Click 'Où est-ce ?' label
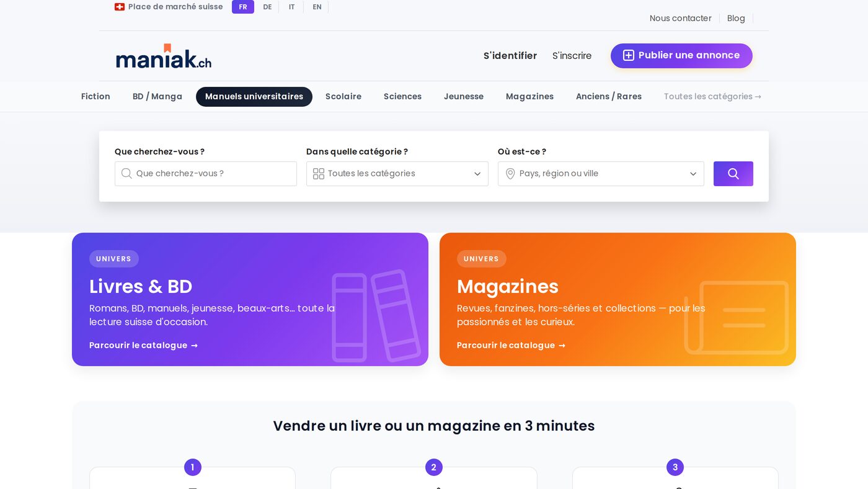The width and height of the screenshot is (868, 489). click(x=522, y=151)
